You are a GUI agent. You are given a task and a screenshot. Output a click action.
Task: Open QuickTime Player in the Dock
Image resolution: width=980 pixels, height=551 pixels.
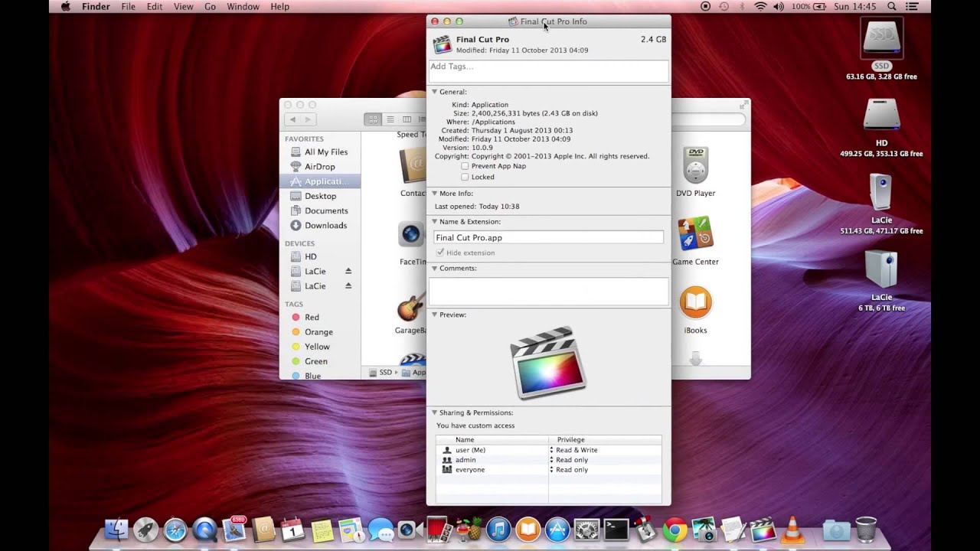click(x=204, y=530)
